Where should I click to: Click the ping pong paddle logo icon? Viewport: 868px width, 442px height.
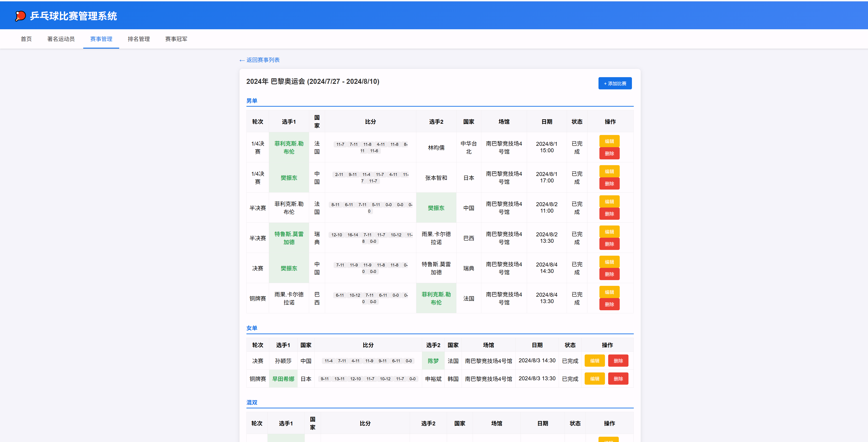point(20,16)
